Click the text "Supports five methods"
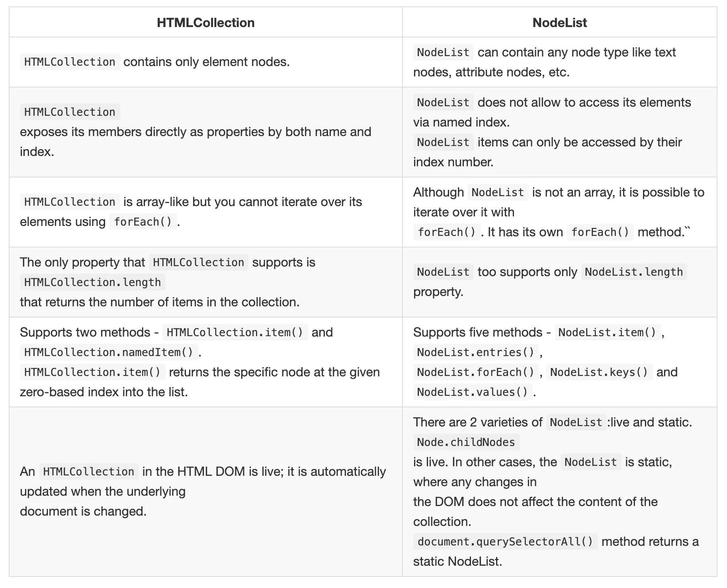 [x=478, y=333]
